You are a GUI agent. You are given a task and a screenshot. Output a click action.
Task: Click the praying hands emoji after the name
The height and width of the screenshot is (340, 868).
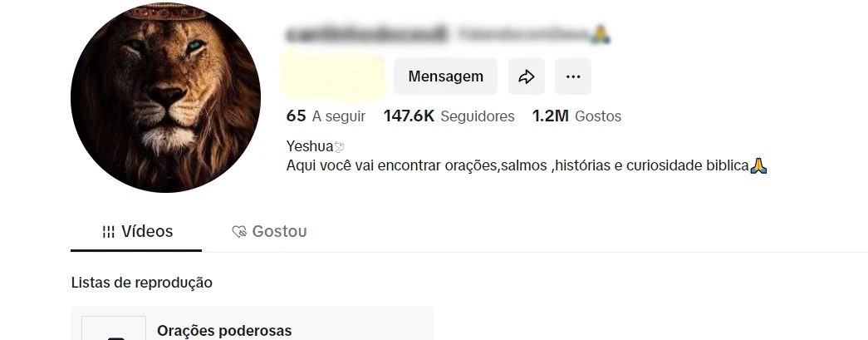tap(600, 34)
